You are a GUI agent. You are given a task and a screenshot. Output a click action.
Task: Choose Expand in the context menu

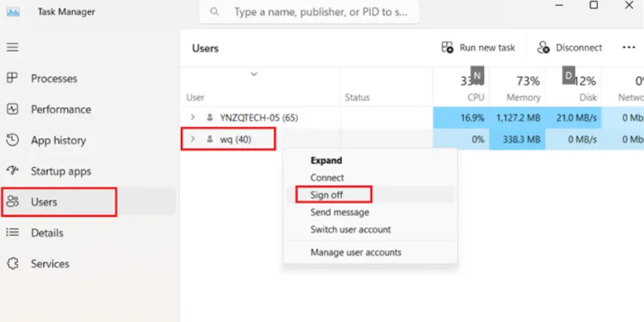[371, 160]
